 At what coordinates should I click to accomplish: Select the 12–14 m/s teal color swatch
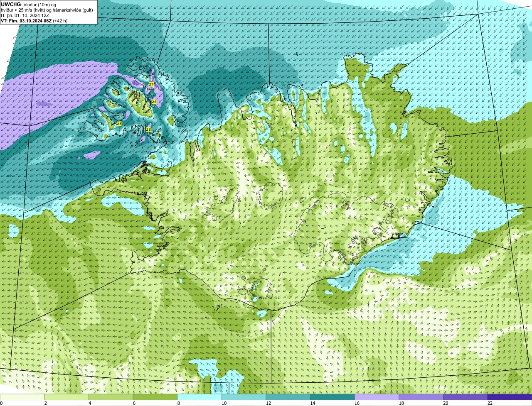pos(288,397)
